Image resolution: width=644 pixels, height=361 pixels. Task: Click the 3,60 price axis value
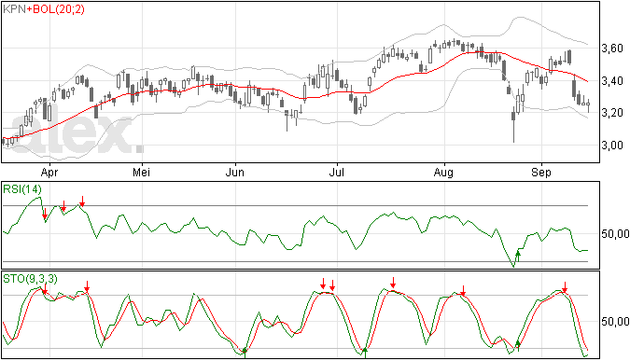point(612,49)
